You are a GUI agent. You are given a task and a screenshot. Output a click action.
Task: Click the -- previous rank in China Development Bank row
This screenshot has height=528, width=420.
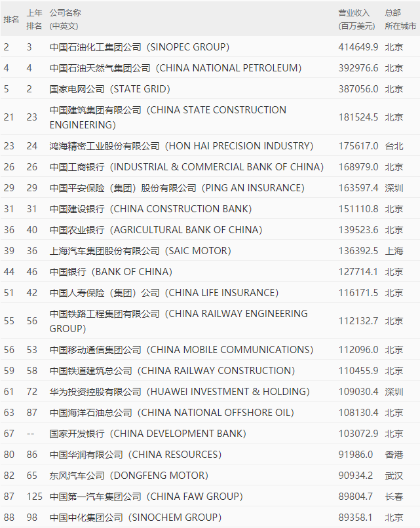[30, 434]
